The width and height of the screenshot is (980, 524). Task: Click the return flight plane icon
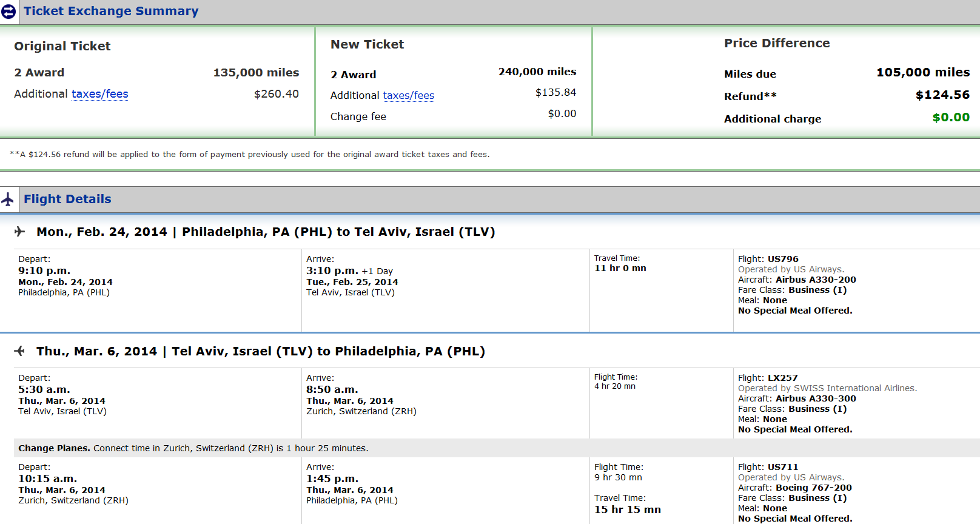click(20, 351)
